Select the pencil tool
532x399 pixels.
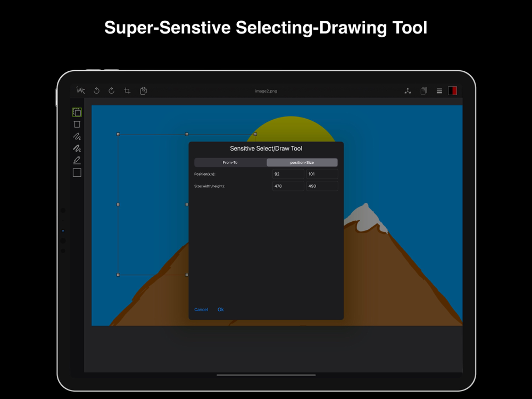click(77, 160)
